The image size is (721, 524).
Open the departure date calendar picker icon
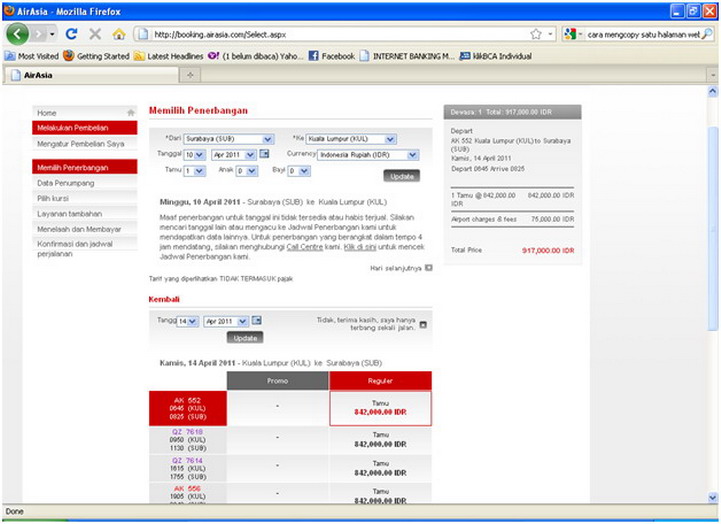point(264,154)
